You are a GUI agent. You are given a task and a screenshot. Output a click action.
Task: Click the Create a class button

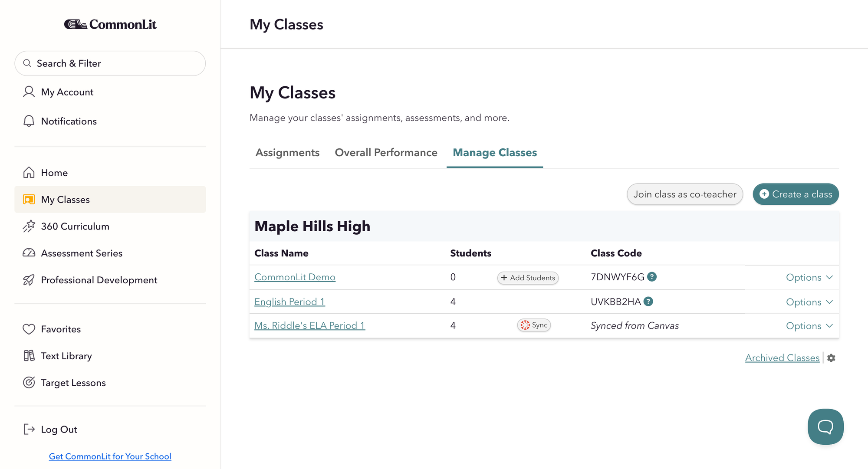(796, 194)
